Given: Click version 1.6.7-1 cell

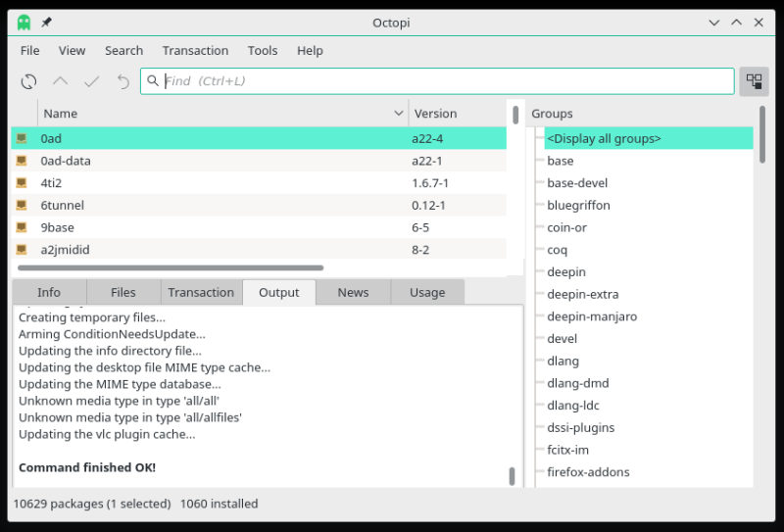Looking at the screenshot, I should 430,183.
